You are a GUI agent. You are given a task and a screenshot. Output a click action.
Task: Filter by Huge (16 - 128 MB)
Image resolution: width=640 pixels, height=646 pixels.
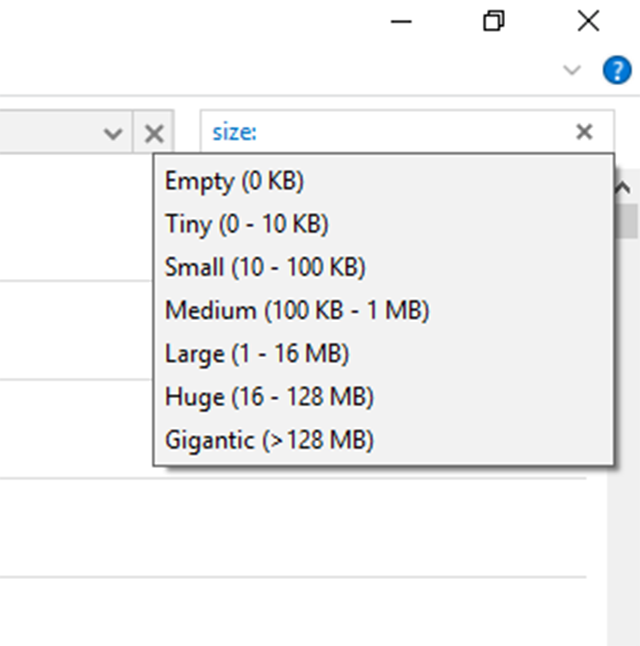[269, 397]
